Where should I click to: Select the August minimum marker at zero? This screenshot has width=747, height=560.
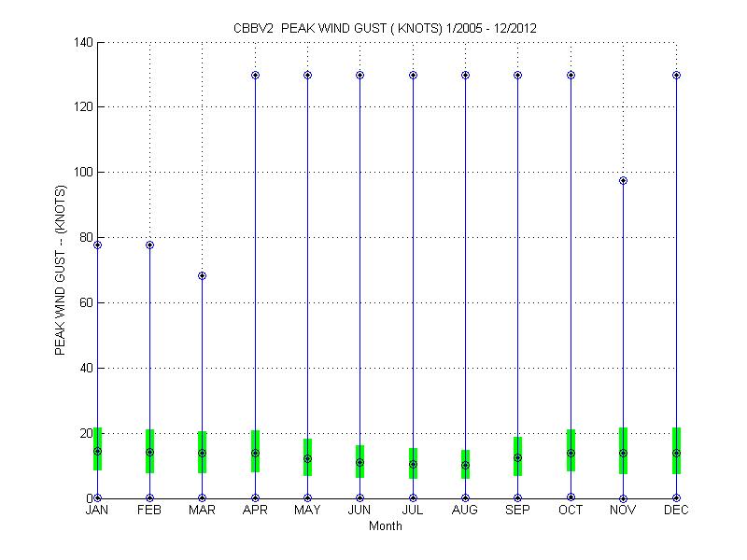(465, 498)
